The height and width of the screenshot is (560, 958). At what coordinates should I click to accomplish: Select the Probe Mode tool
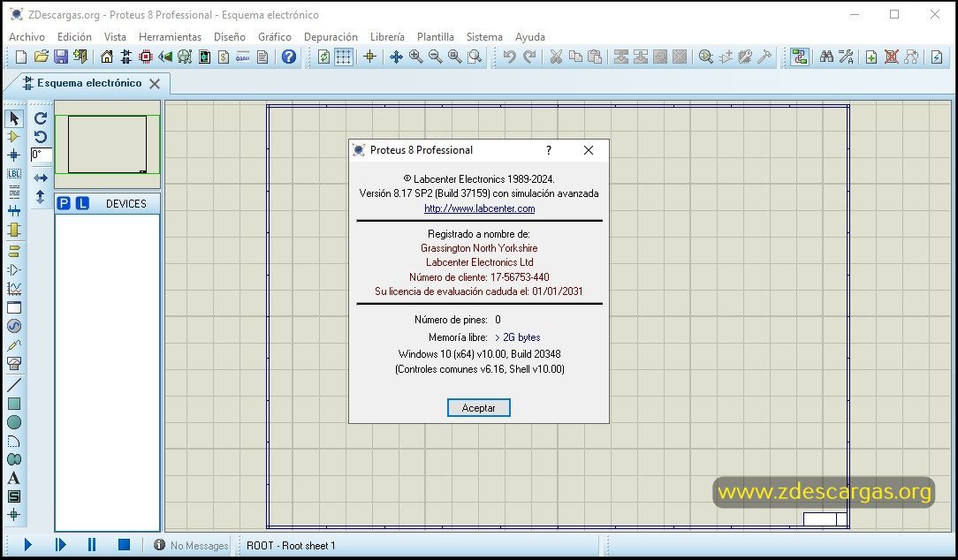[x=14, y=345]
